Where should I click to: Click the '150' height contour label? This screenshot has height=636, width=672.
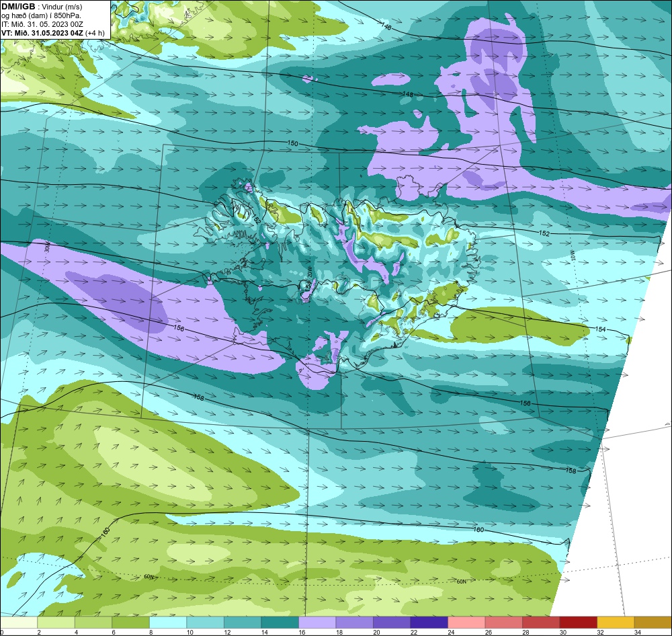[292, 143]
